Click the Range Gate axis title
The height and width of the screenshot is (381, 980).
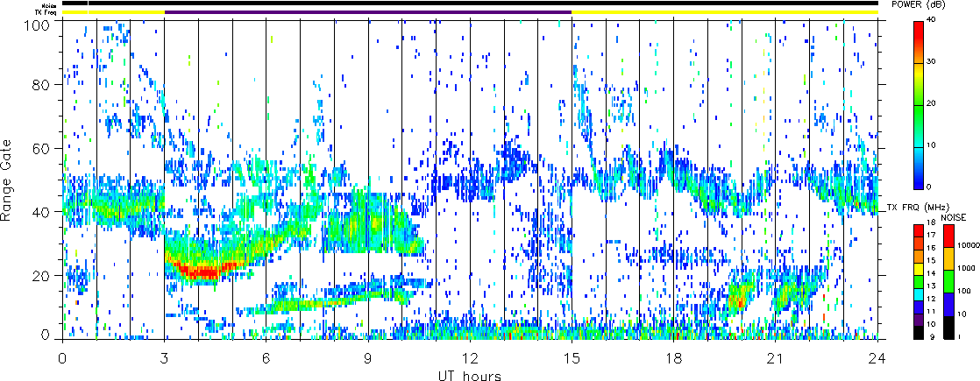click(x=8, y=180)
